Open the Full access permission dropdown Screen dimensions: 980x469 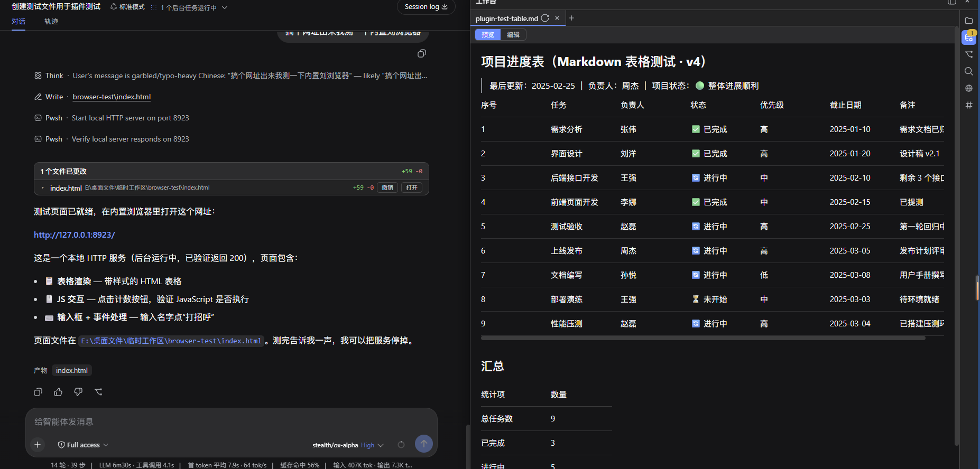[83, 445]
